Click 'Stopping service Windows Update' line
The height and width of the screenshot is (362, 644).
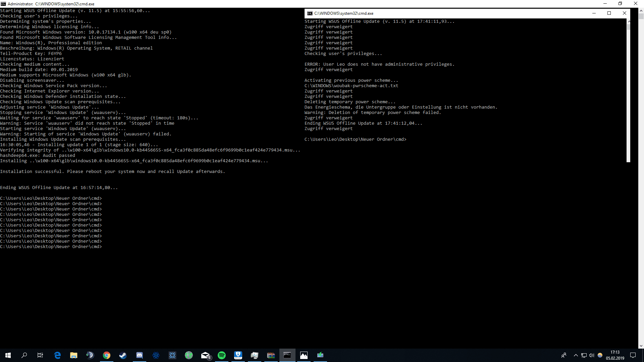click(x=63, y=113)
